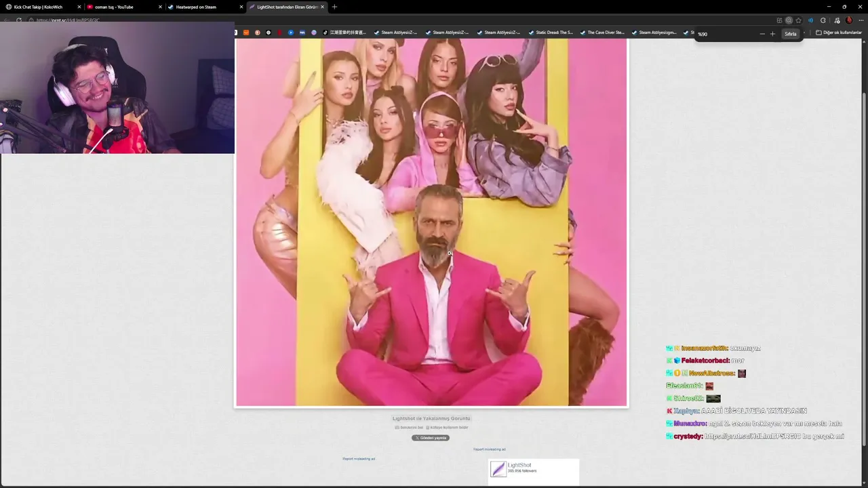The image size is (868, 488).
Task: Click Felaketcorbaci's chat message "mor"
Action: click(705, 361)
